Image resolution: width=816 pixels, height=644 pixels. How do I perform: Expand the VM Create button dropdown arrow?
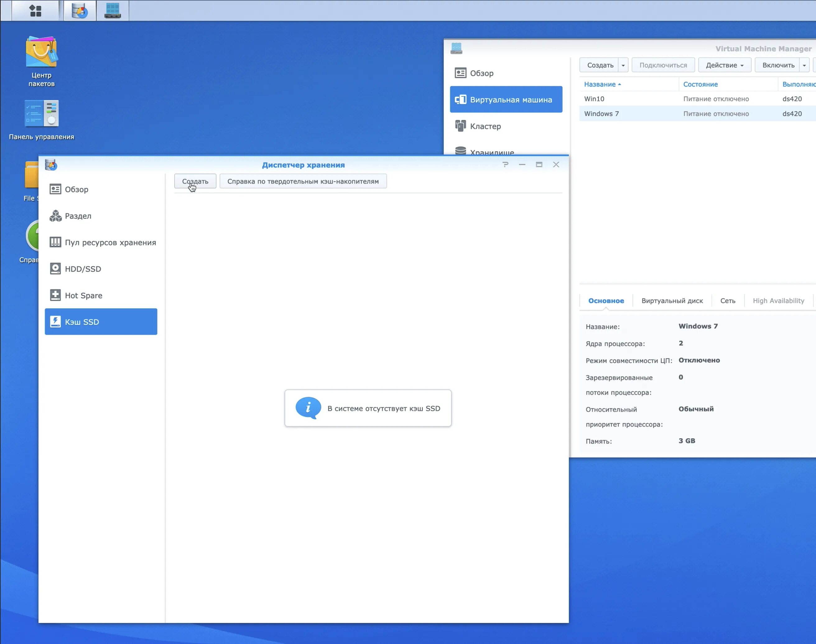point(623,65)
